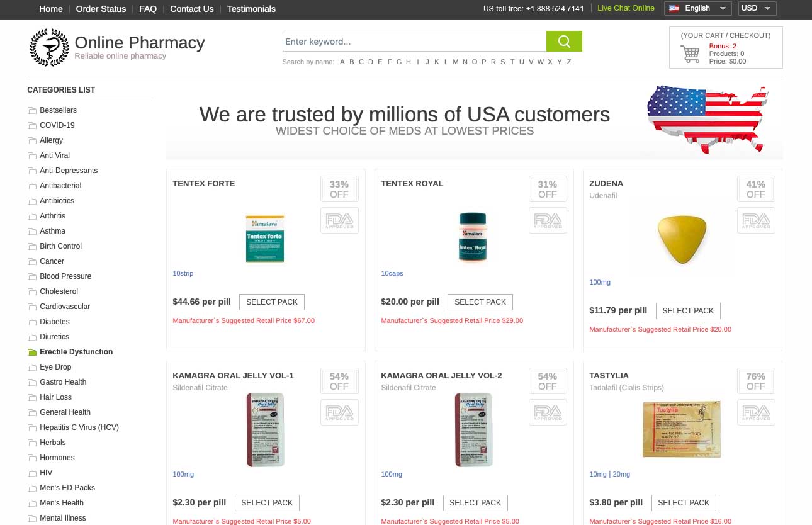Screen dimensions: 812x525
Task: Select pack for Tentex Royal
Action: (480, 302)
